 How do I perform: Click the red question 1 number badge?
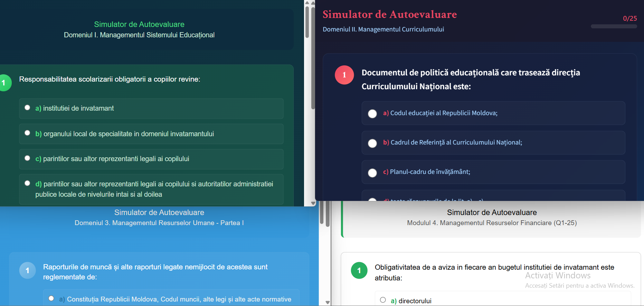coord(344,75)
